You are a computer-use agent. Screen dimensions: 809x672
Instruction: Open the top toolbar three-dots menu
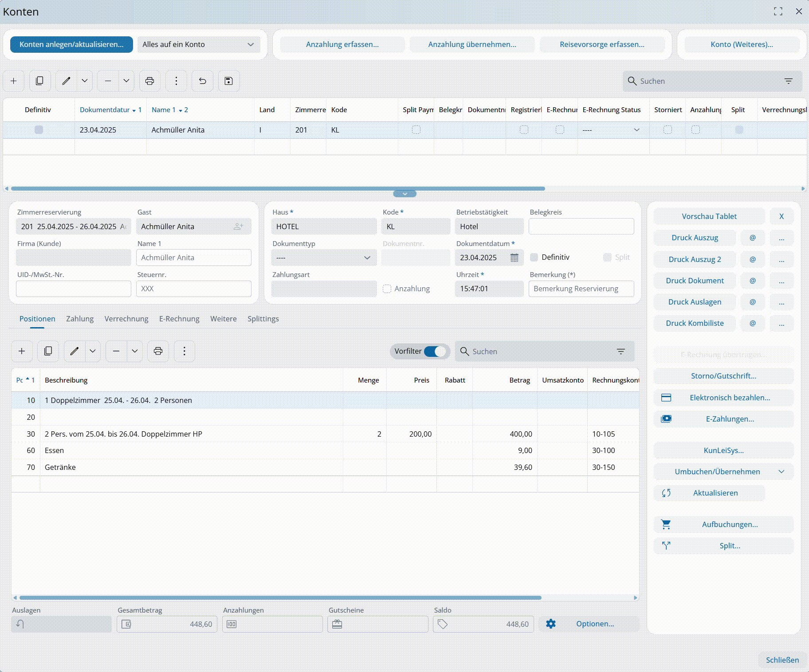coord(176,81)
